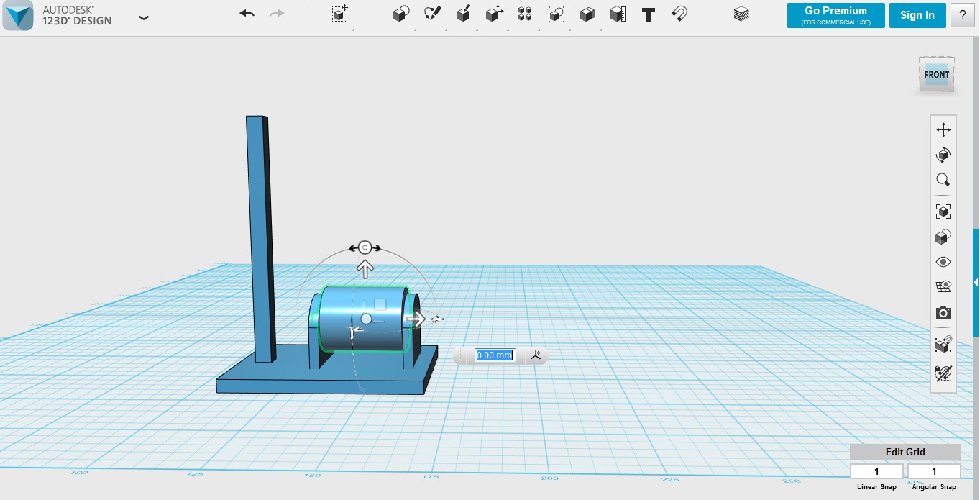Click the Go Premium button
This screenshot has height=500, width=980.
835,15
